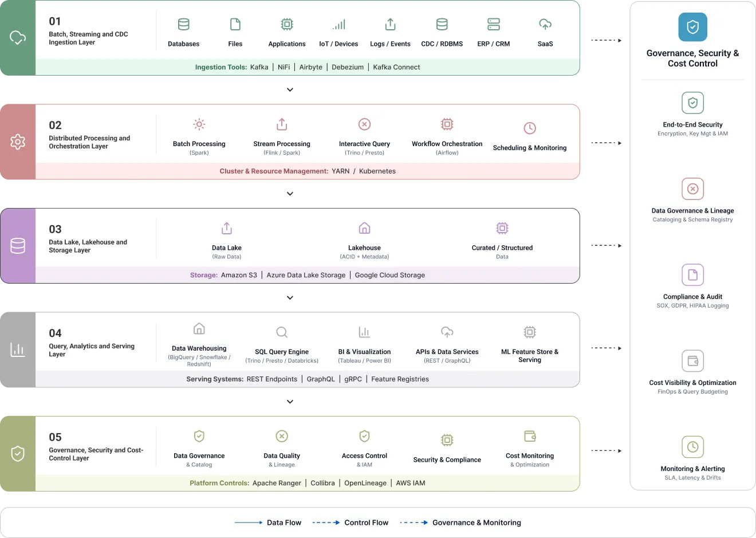Viewport: 756px width, 538px height.
Task: Select the Data Lake icon
Action: (x=227, y=228)
